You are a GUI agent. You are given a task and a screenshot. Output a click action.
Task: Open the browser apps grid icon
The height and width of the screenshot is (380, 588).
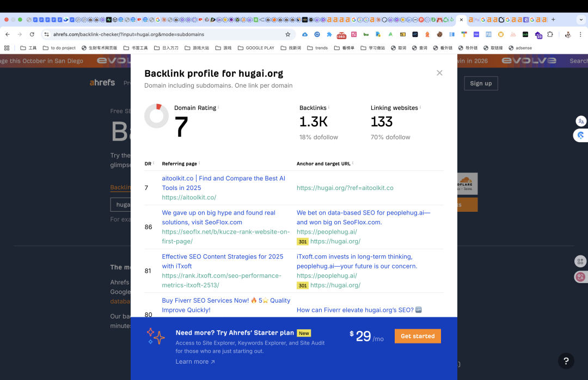[7, 48]
